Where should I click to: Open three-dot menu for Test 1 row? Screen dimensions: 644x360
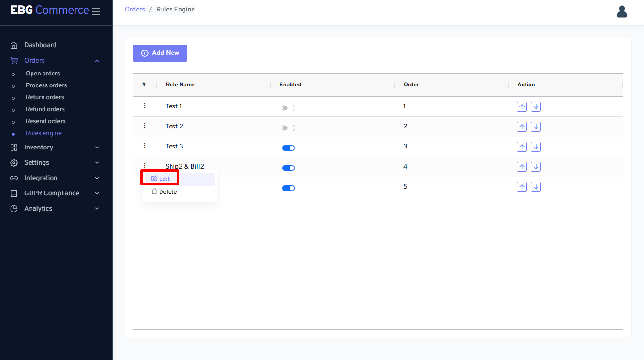coord(145,106)
